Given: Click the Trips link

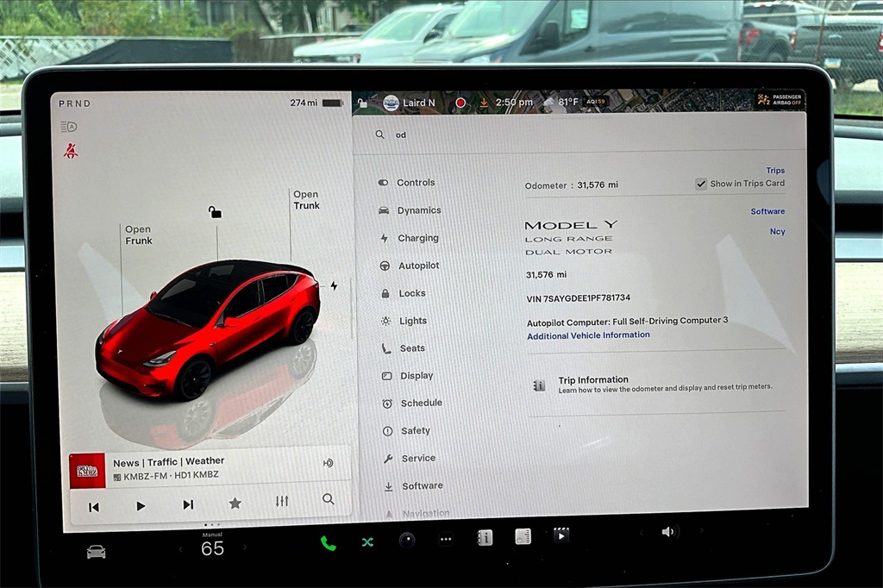Looking at the screenshot, I should point(775,170).
